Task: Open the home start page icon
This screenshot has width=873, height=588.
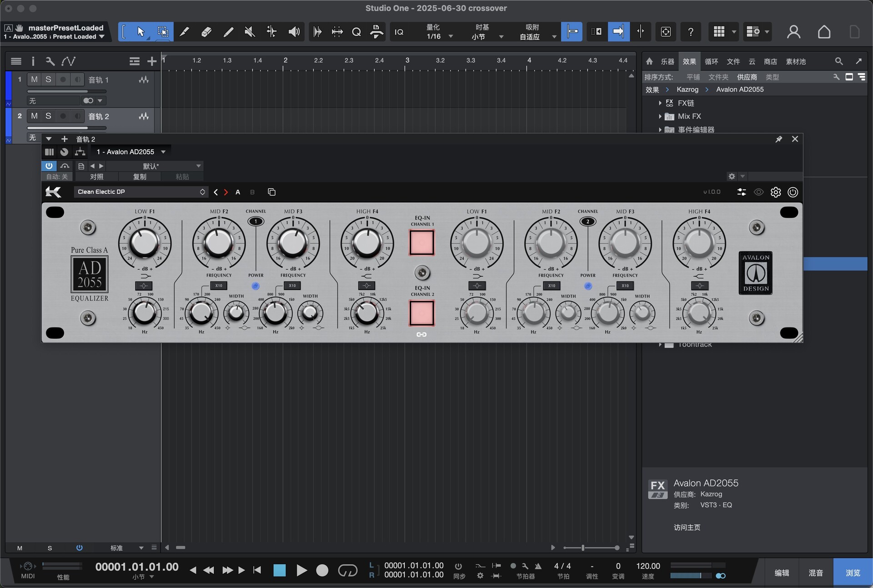Action: (824, 32)
